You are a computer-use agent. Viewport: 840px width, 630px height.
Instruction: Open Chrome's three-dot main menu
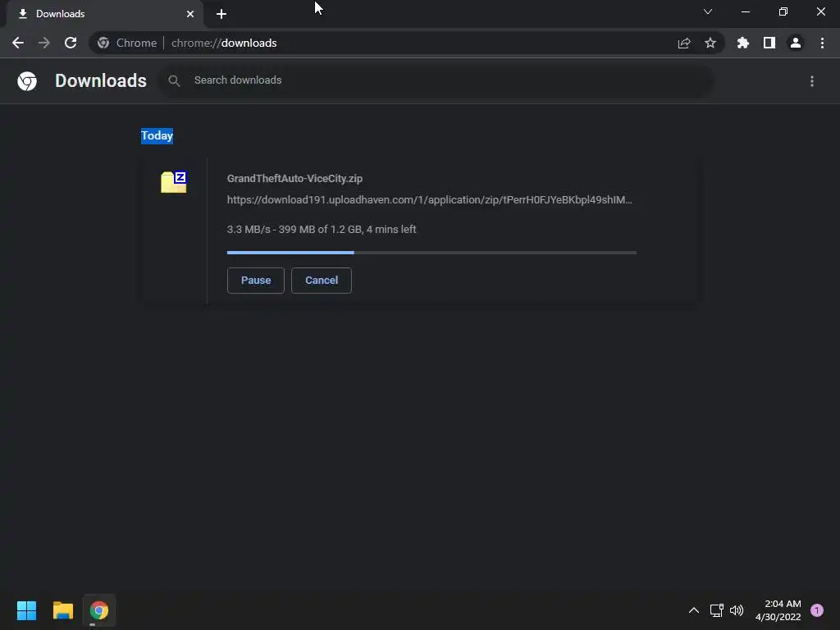pyautogui.click(x=822, y=43)
